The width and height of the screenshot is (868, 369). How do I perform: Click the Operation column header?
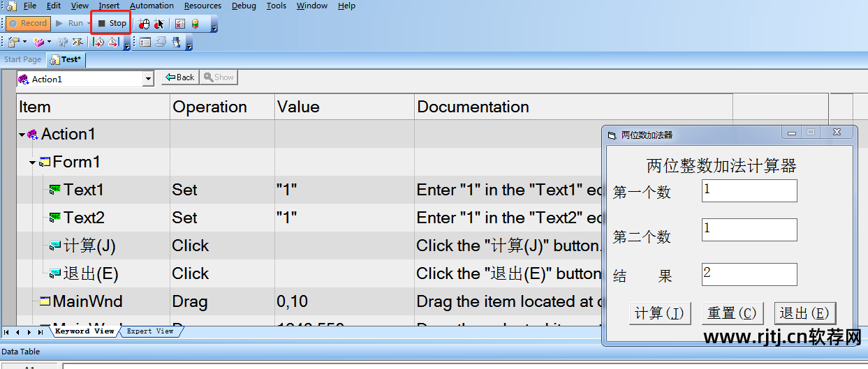coord(222,107)
